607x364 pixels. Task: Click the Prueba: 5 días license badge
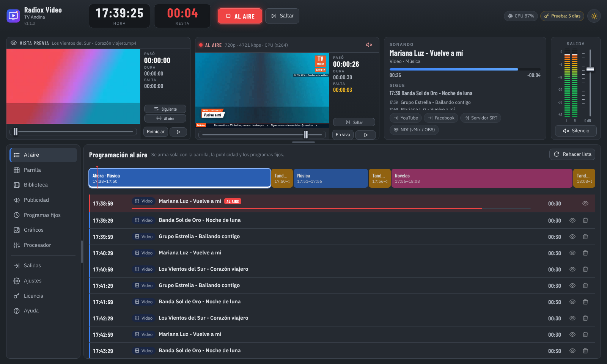[562, 16]
